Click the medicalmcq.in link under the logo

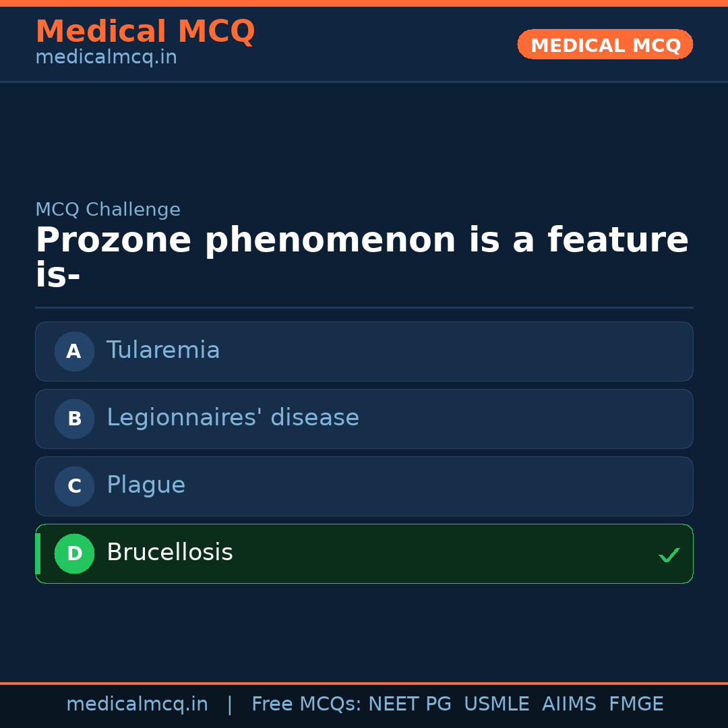point(105,57)
